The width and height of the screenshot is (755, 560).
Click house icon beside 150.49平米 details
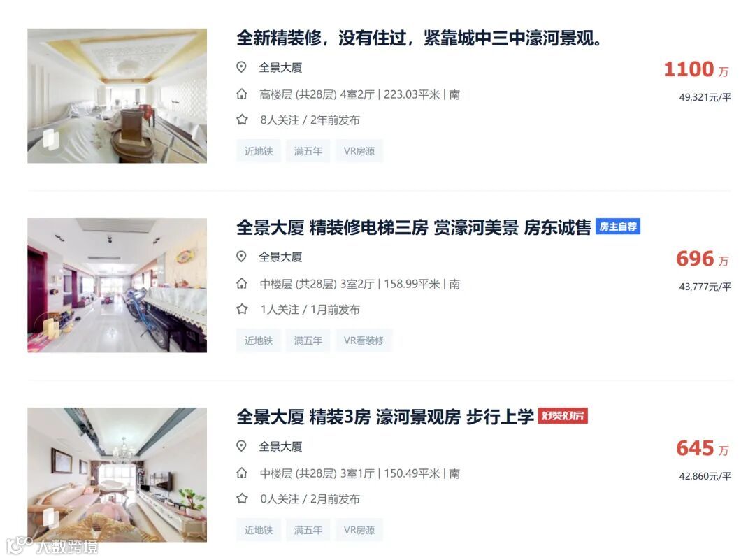[242, 473]
